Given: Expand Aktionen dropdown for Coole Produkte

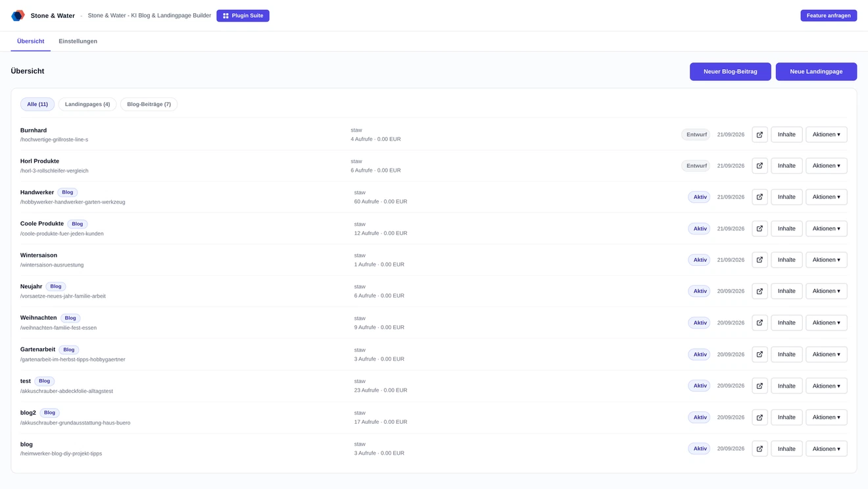Looking at the screenshot, I should [x=826, y=228].
